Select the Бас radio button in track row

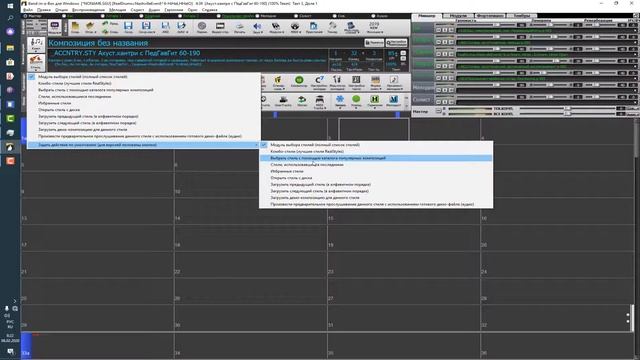pyautogui.click(x=64, y=16)
